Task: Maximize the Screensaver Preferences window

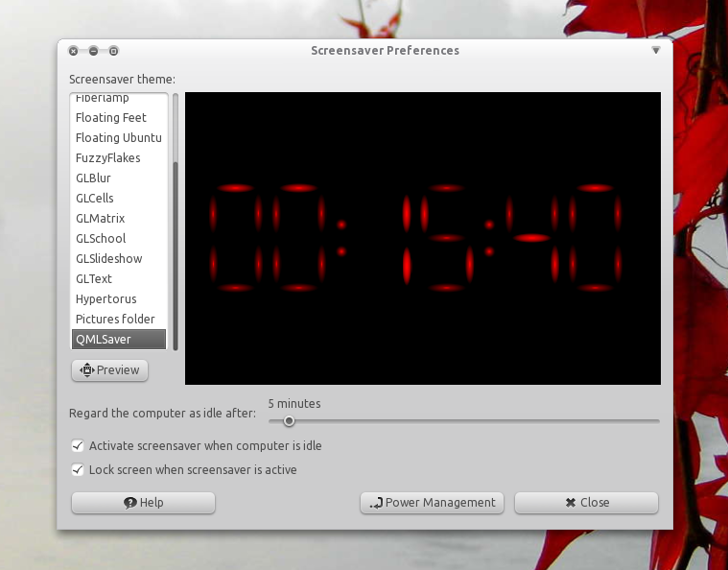Action: [113, 51]
